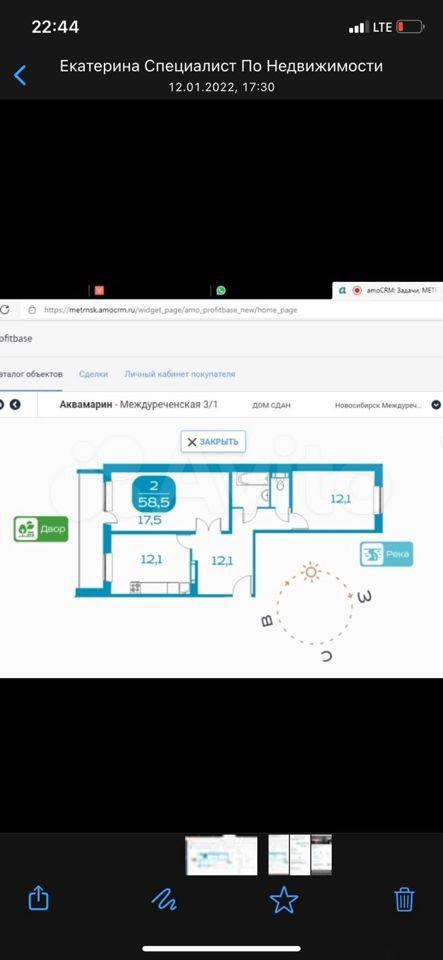Select the 2-room 58,5 apartment badge

click(x=154, y=495)
